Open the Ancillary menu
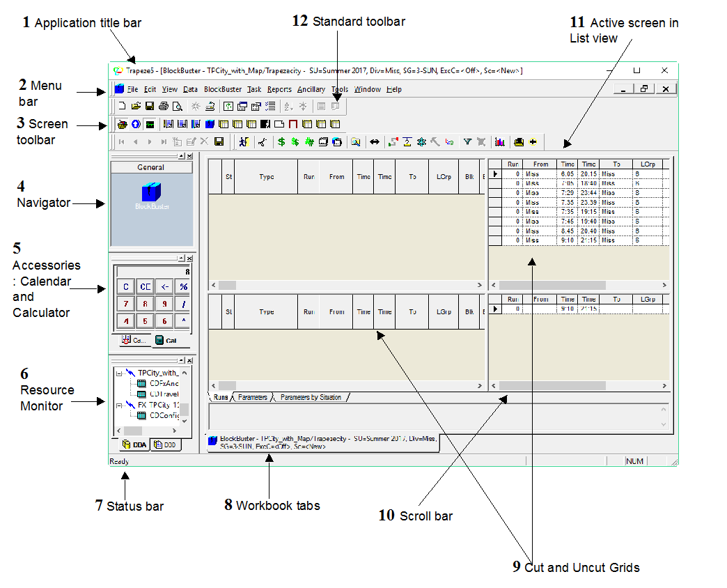The height and width of the screenshot is (588, 727). point(311,89)
